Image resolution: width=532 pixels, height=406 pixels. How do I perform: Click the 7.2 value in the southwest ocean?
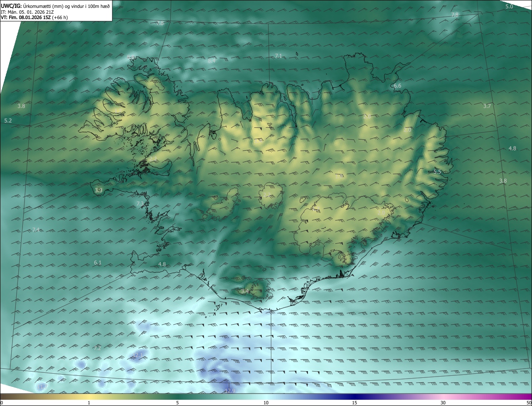97,348
